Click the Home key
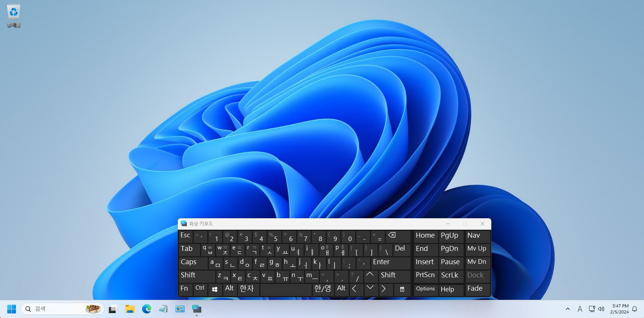This screenshot has height=318, width=644. click(426, 237)
